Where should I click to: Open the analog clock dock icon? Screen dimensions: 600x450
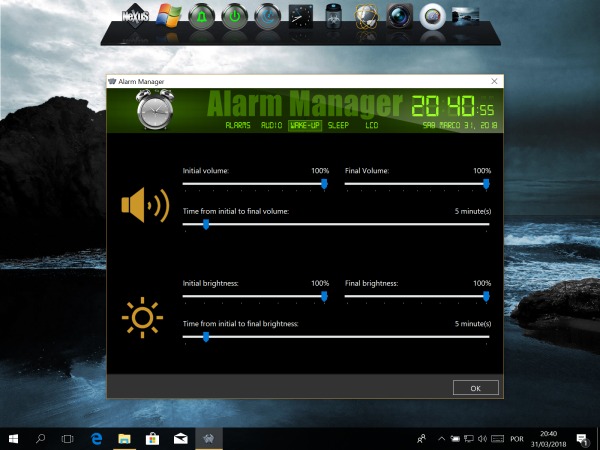pyautogui.click(x=300, y=16)
